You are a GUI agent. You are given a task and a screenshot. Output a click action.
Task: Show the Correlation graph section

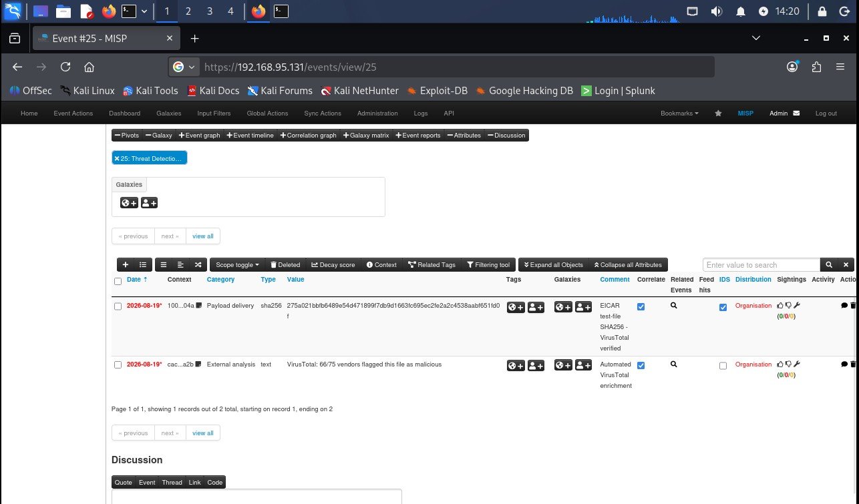click(309, 135)
